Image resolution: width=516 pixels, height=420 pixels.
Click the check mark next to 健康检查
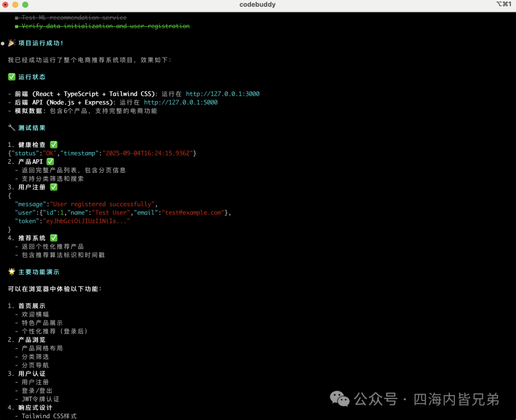(x=54, y=145)
